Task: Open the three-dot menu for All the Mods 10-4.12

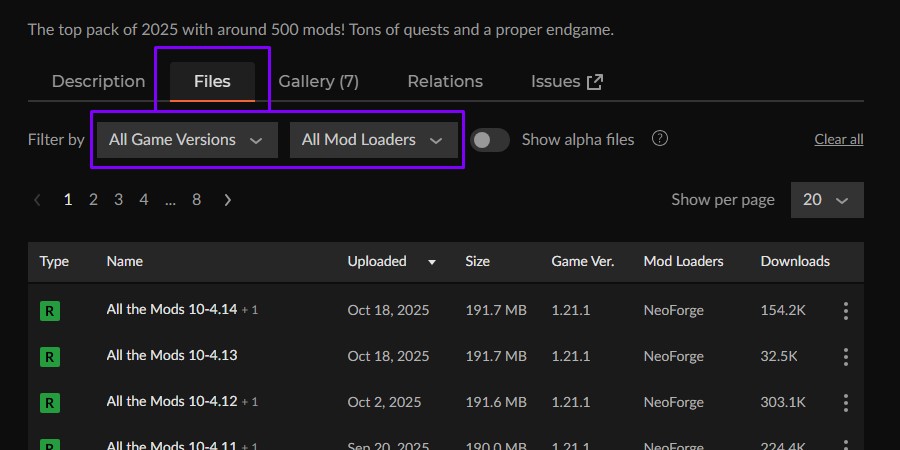Action: pyautogui.click(x=845, y=402)
